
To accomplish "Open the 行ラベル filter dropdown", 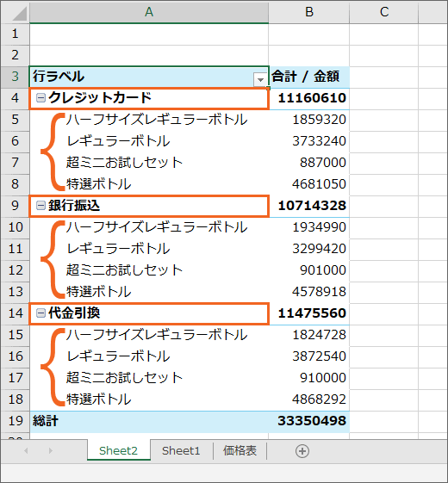I will coord(260,79).
